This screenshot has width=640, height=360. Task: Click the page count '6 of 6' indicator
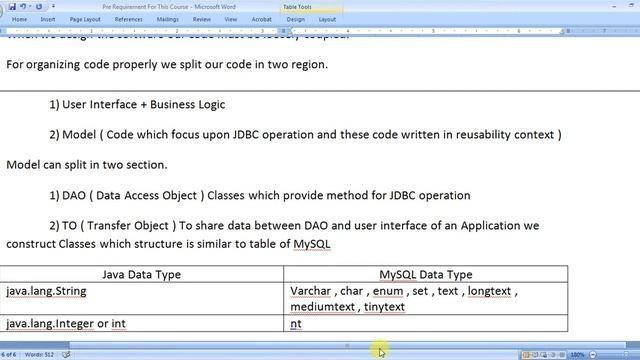[9, 354]
